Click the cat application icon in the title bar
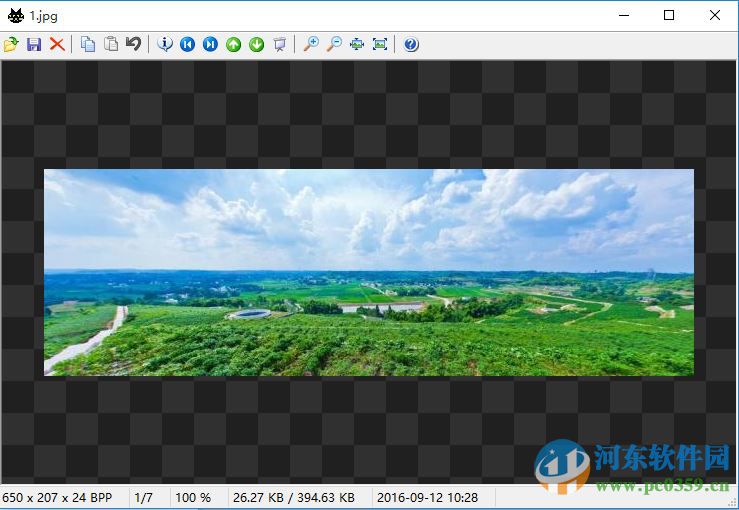739x510 pixels. pyautogui.click(x=16, y=16)
